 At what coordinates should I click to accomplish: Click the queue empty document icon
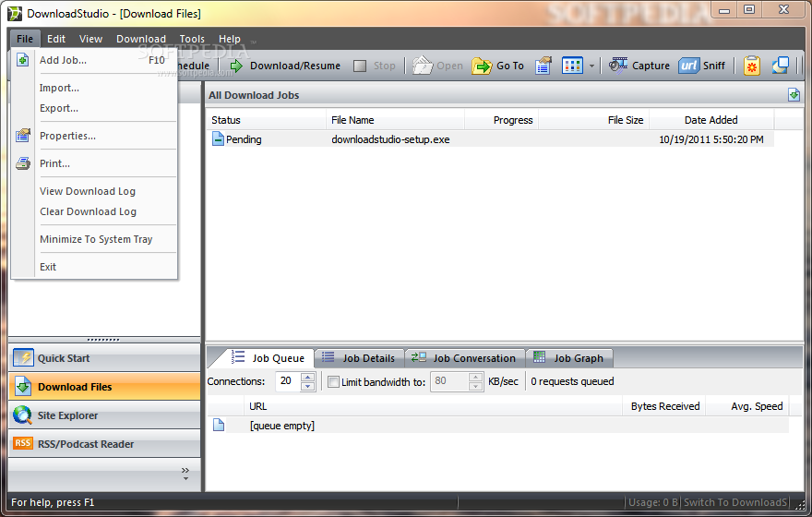pos(219,425)
